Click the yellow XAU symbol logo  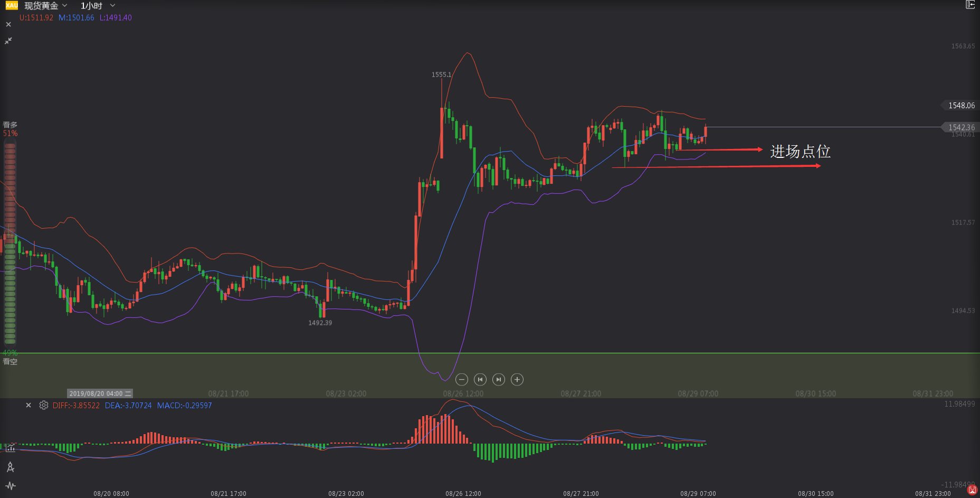[12, 5]
